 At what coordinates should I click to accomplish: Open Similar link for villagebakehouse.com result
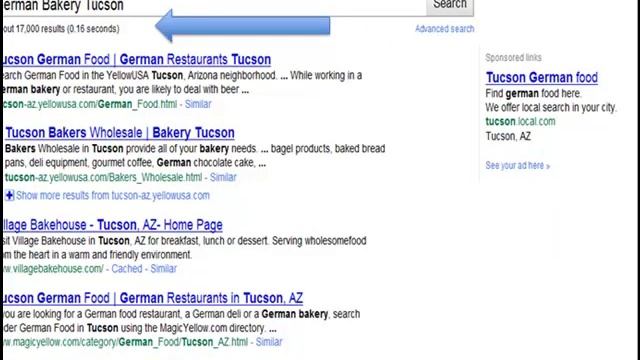click(164, 269)
